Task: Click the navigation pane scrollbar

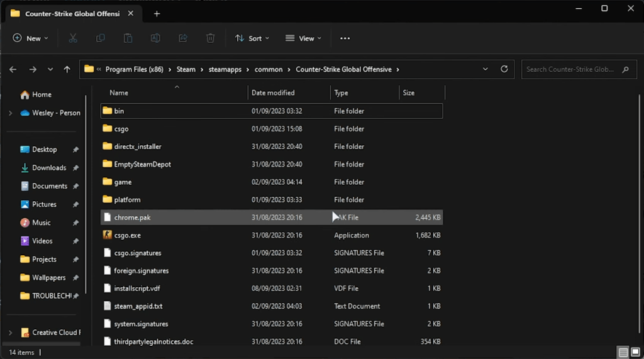Action: [x=86, y=195]
